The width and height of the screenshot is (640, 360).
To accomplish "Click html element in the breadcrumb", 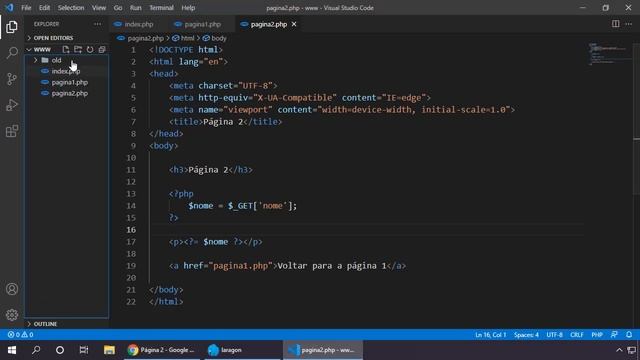I will coord(187,38).
